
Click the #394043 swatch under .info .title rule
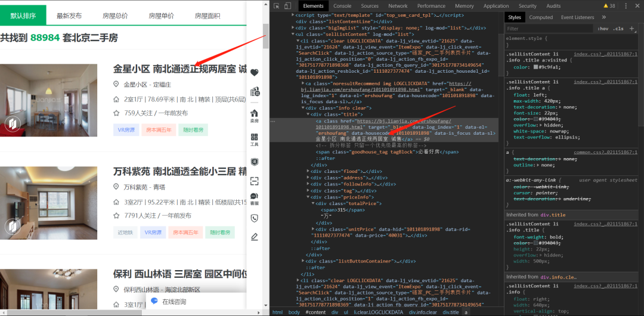pyautogui.click(x=535, y=243)
